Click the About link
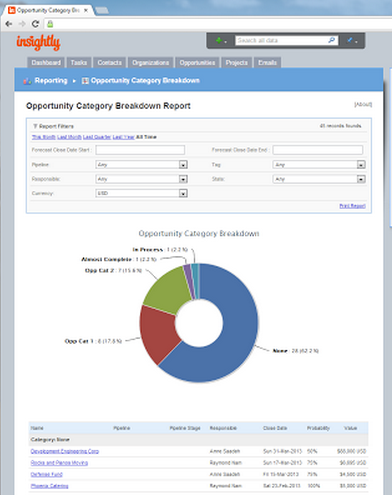 363,104
